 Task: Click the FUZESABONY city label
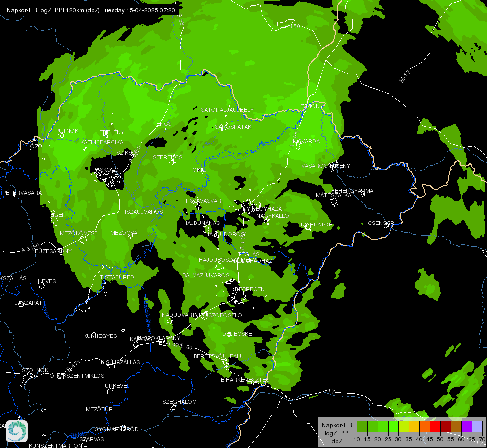53,251
